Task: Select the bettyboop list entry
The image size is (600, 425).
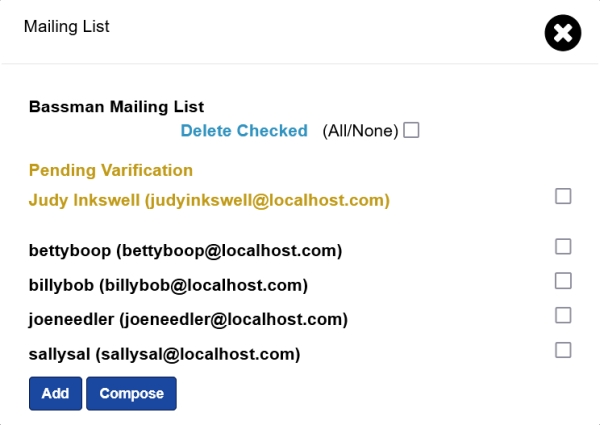Action: click(186, 250)
